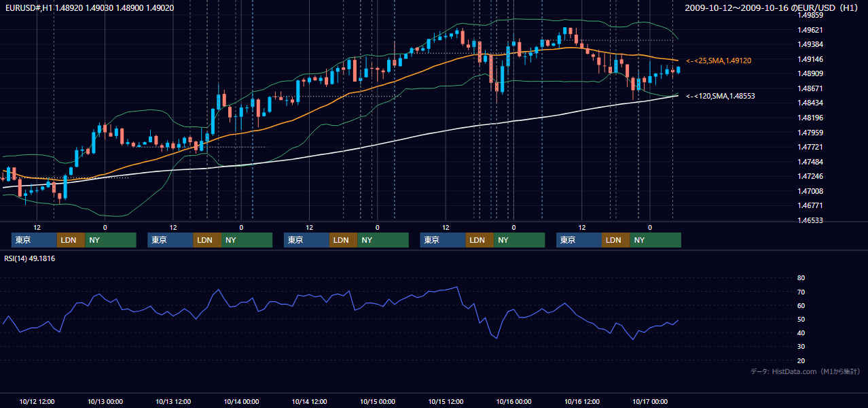Click the rightmost LDN session block
The image size is (868, 408).
(615, 240)
